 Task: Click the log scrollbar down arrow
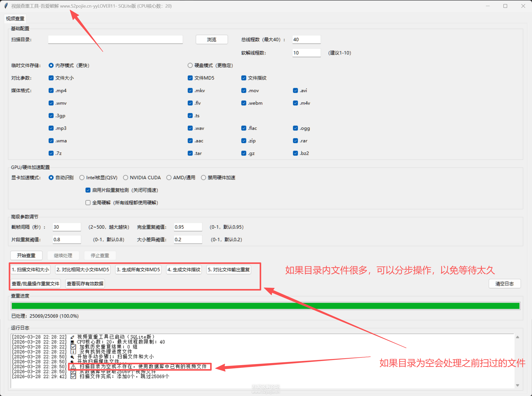click(x=518, y=385)
